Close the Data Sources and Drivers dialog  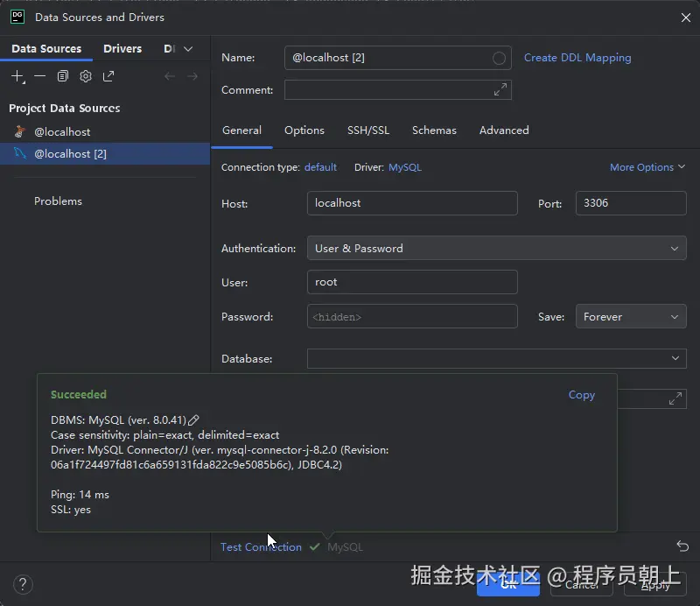point(686,18)
